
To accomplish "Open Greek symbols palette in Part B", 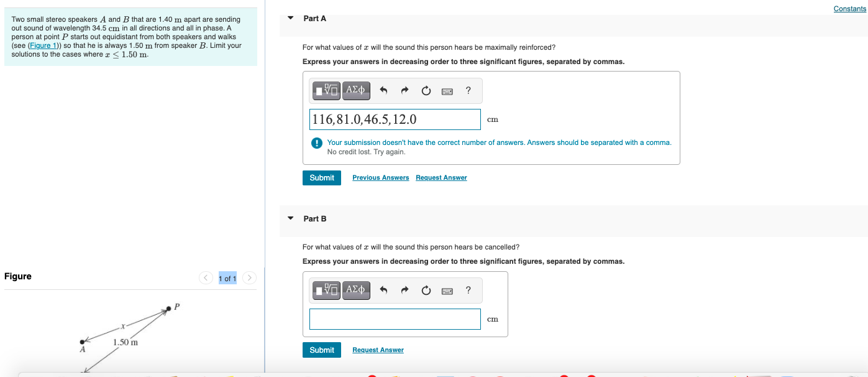I will (x=355, y=290).
